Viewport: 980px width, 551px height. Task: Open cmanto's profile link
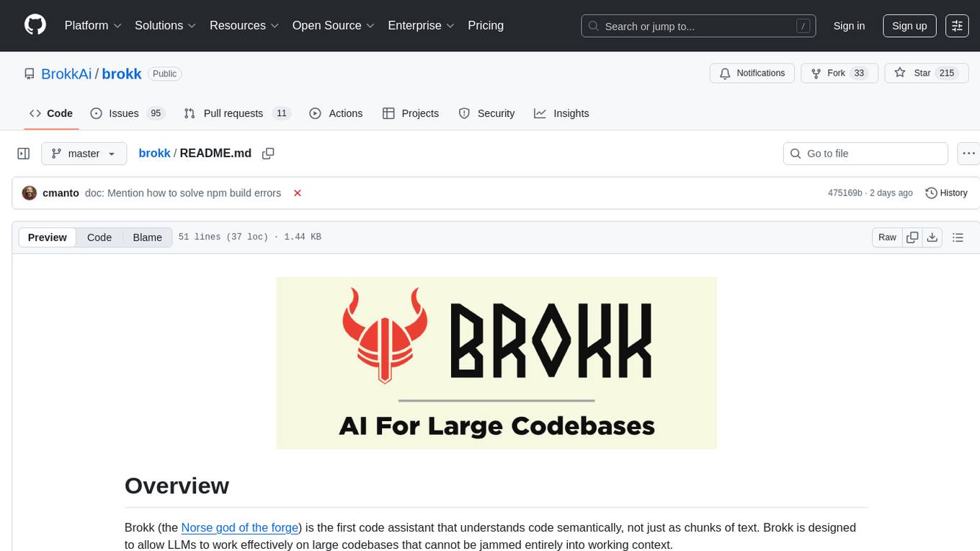coord(61,193)
